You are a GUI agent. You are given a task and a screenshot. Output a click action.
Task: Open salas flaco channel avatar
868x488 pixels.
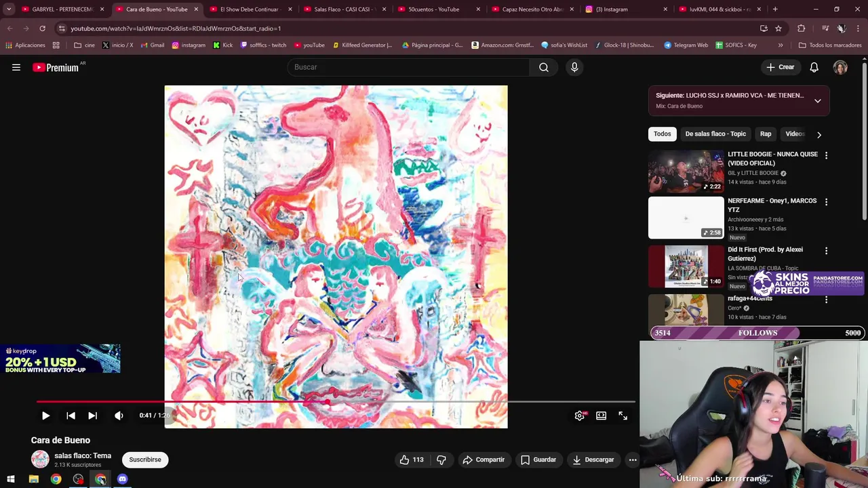click(40, 460)
